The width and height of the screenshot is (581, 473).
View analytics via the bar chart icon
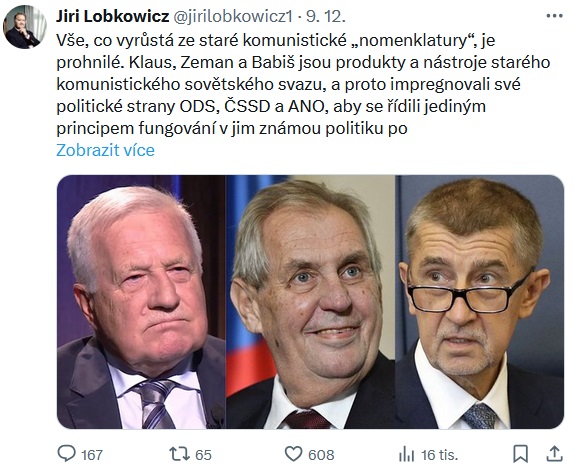(406, 454)
